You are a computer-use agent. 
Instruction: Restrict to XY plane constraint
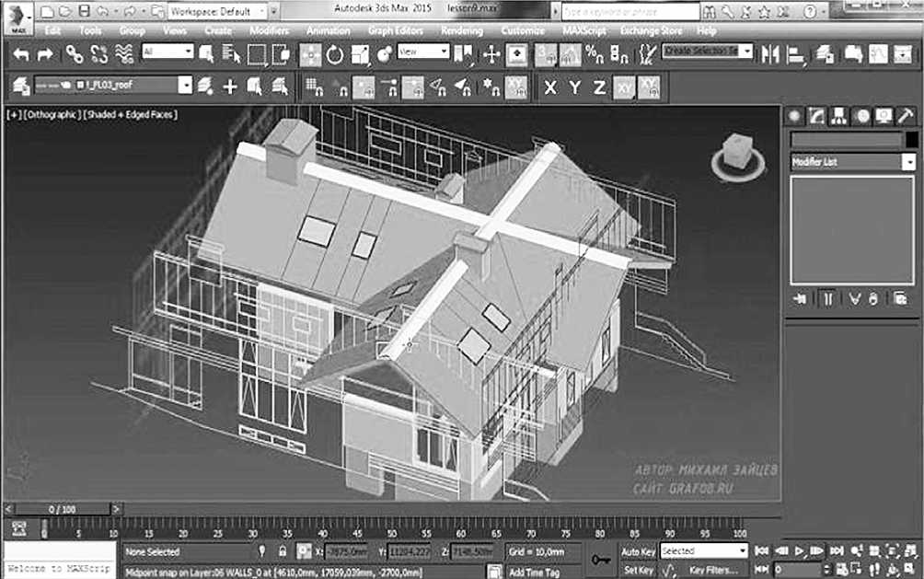624,87
